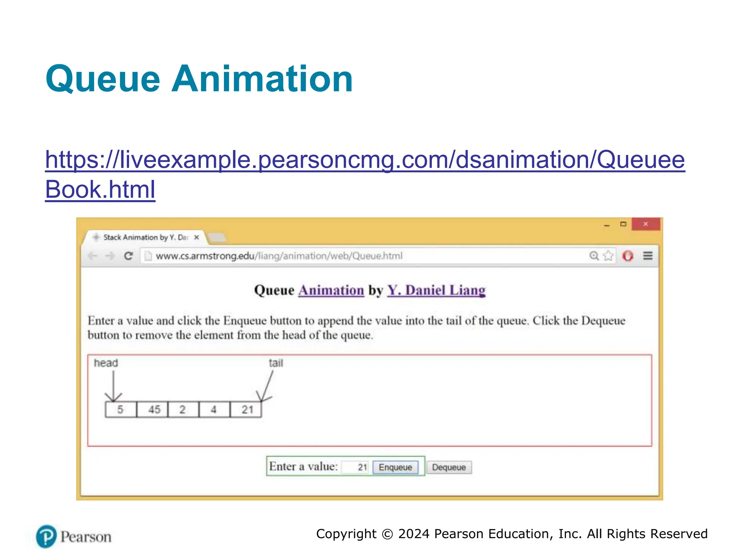Maximize the browser window

[623, 224]
